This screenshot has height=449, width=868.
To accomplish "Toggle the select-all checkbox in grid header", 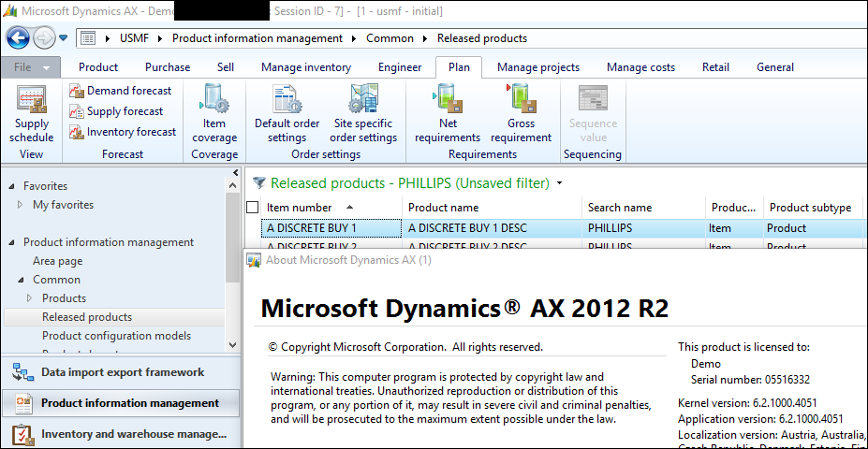I will pos(253,208).
